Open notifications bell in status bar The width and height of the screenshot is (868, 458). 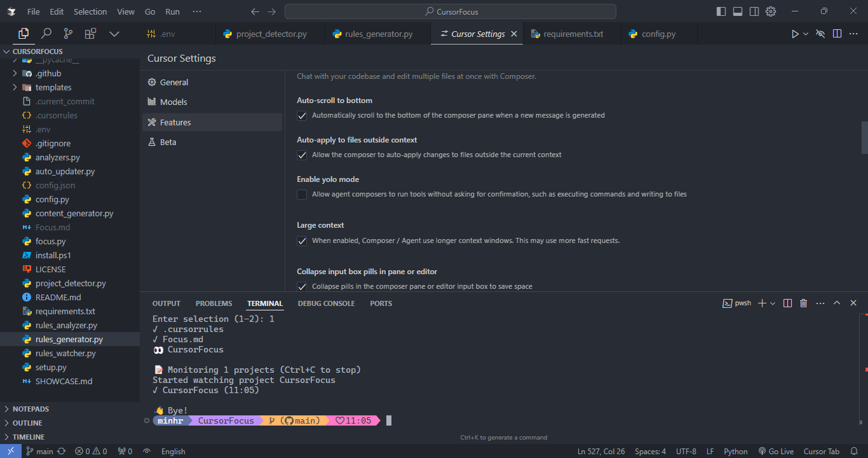pos(854,451)
